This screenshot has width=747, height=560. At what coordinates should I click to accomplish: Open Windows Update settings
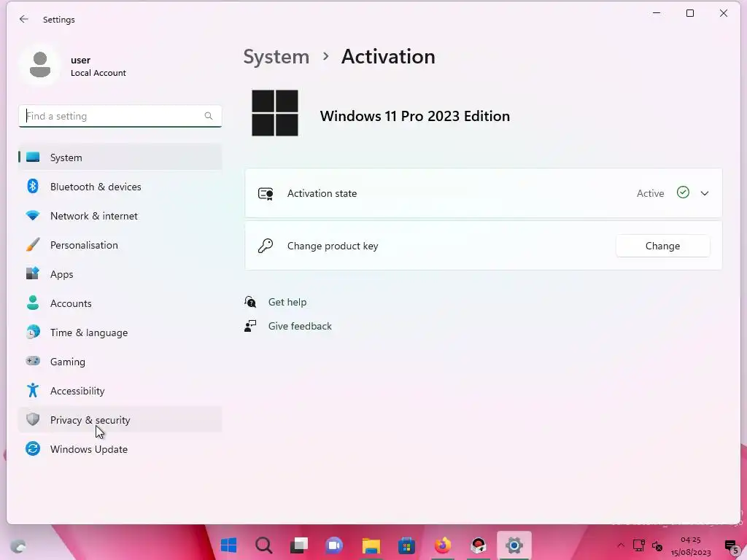click(120, 449)
